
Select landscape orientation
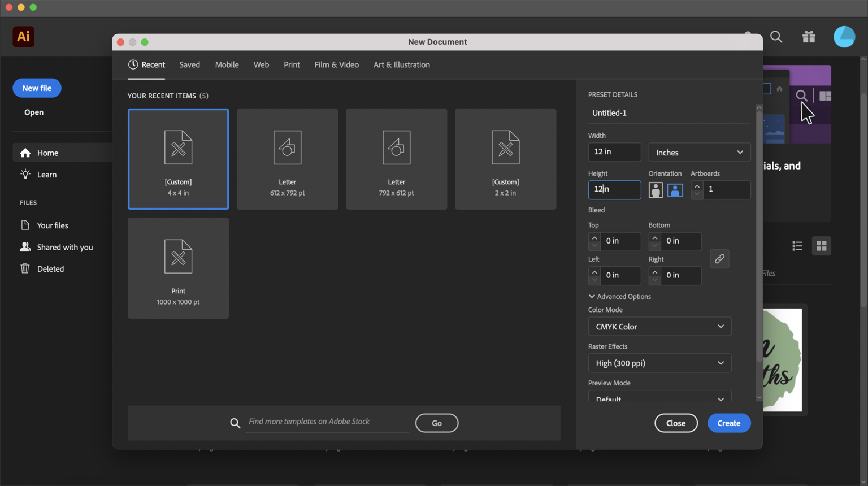675,190
